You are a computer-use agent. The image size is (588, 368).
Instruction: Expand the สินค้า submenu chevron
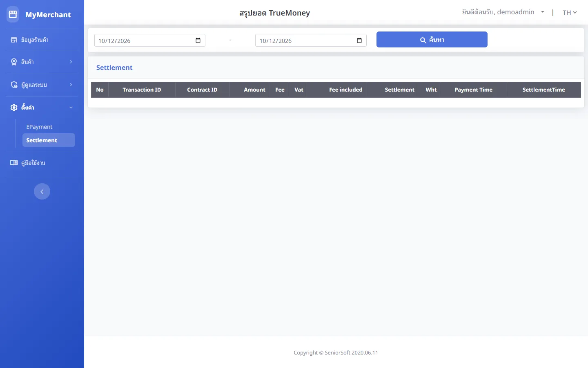(x=71, y=62)
